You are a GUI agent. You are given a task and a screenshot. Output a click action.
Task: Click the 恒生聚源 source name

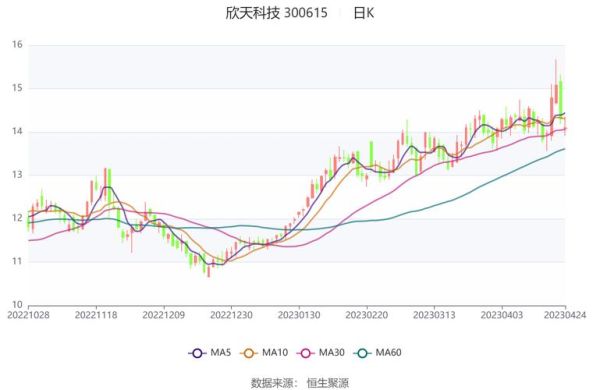[x=328, y=383]
